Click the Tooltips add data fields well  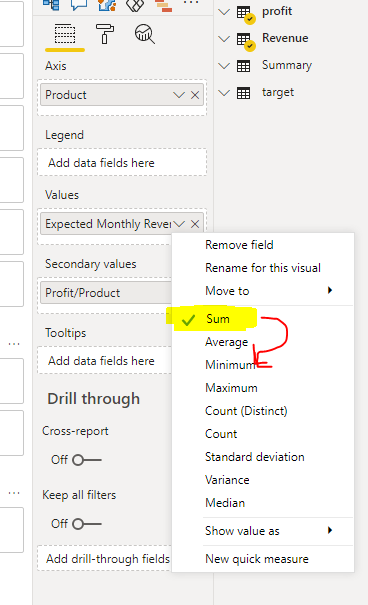(x=105, y=361)
